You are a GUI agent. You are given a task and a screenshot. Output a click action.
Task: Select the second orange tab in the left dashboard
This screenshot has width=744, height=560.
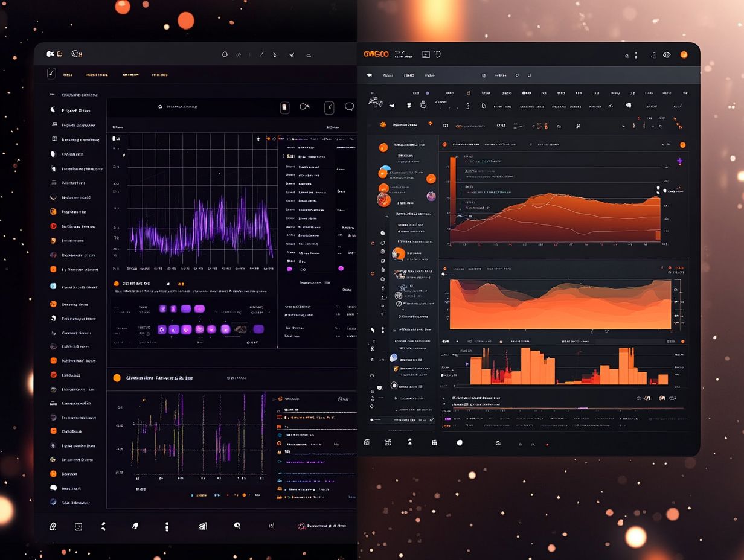(97, 75)
